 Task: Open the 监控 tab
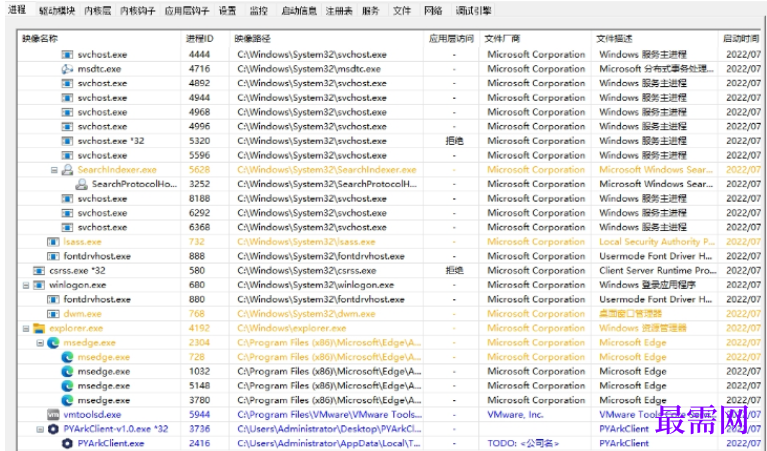pos(258,10)
